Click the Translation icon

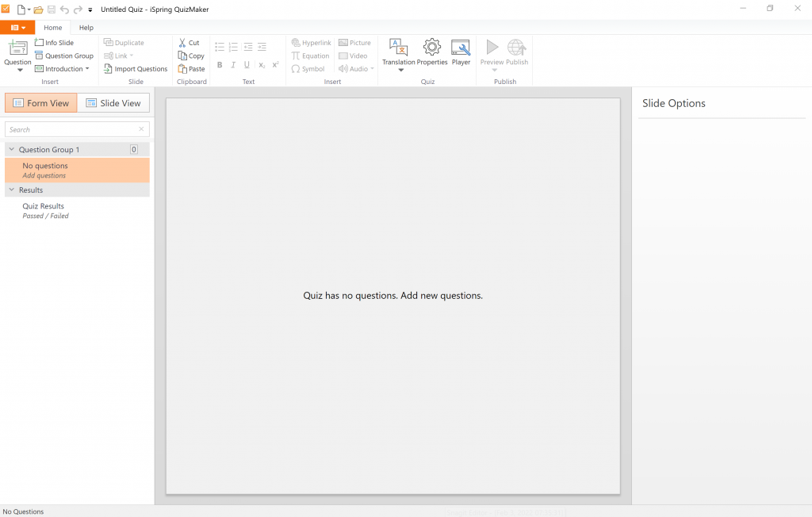[399, 48]
